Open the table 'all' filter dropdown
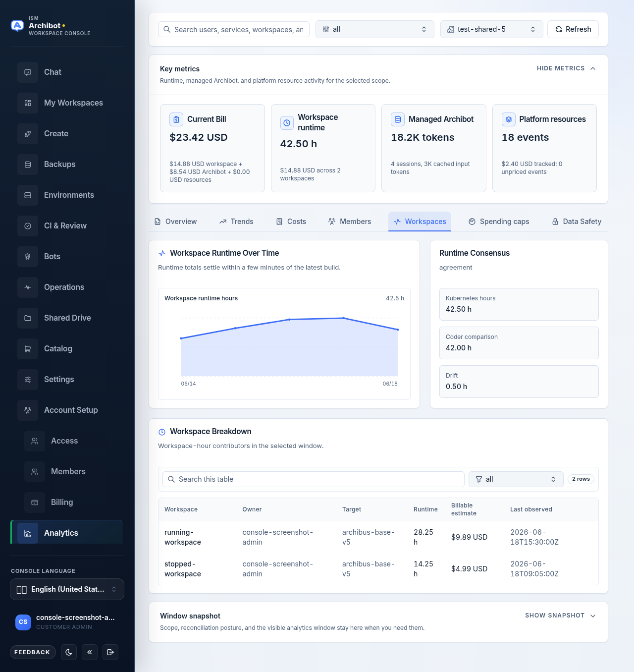The height and width of the screenshot is (672, 634). [x=516, y=479]
